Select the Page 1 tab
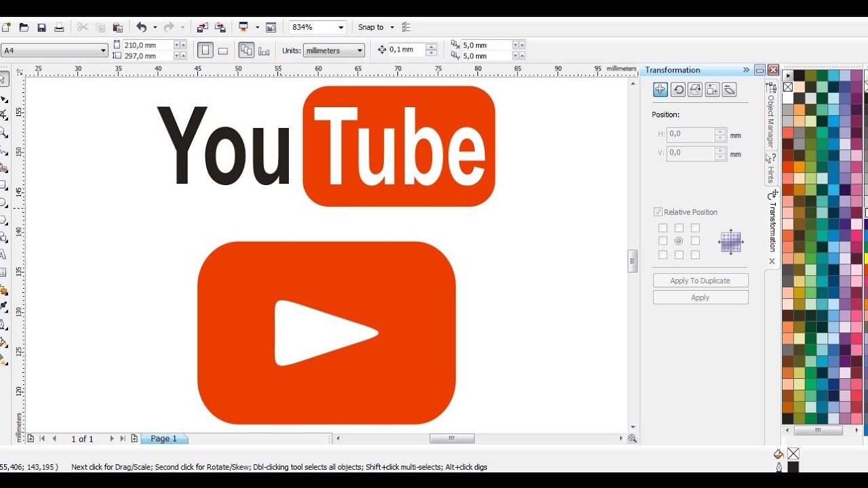 [x=164, y=439]
